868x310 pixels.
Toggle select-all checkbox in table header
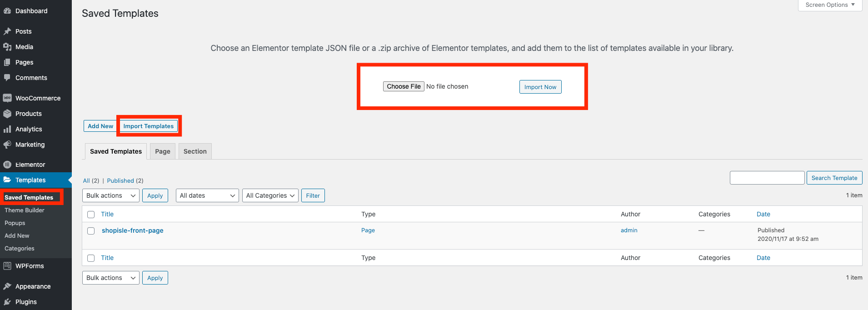pos(91,215)
